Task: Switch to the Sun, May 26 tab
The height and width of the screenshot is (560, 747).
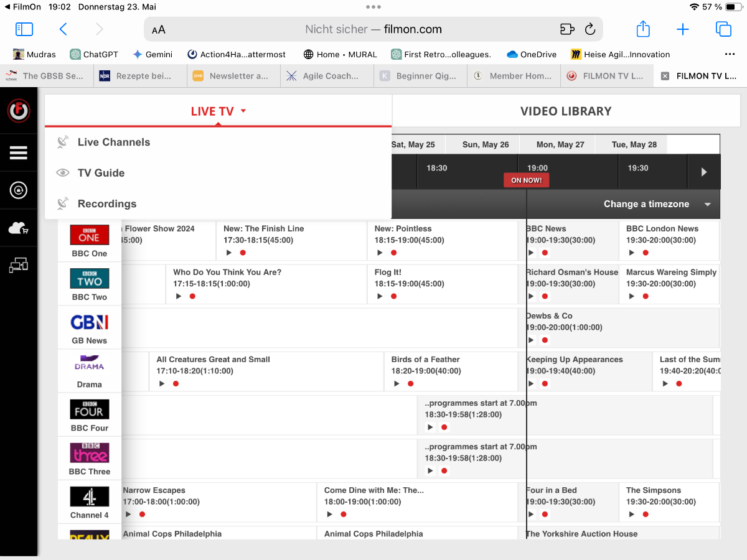Action: point(486,144)
